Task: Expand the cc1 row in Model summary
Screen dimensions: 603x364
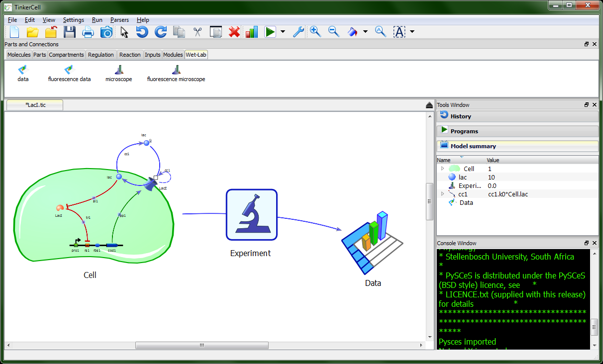Action: pyautogui.click(x=442, y=194)
